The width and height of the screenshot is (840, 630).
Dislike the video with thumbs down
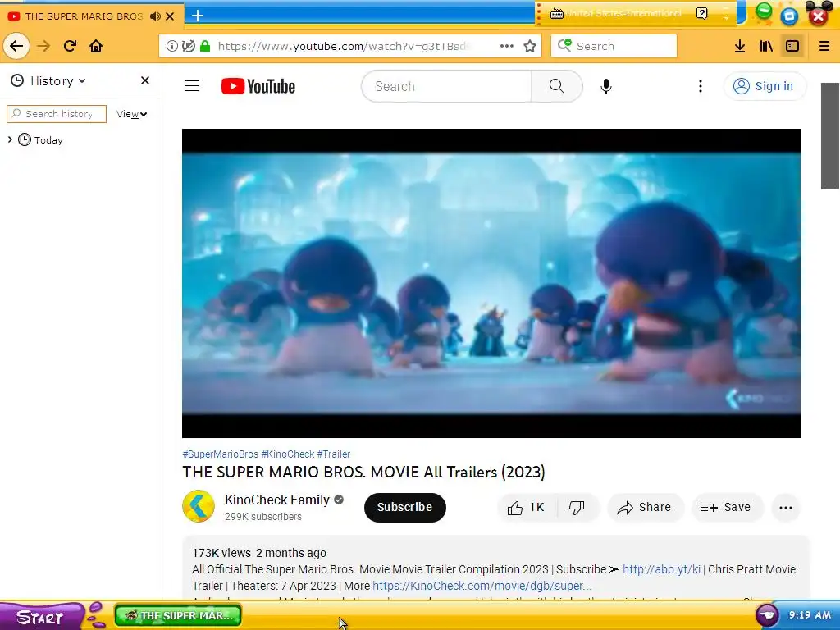pyautogui.click(x=577, y=507)
